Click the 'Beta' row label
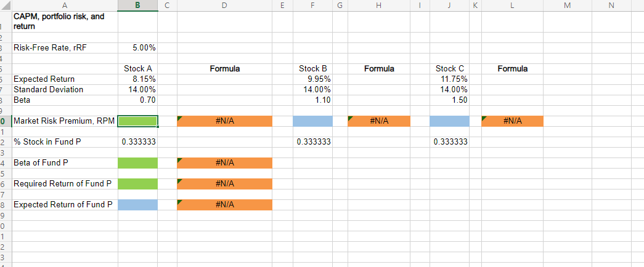This screenshot has width=644, height=267. (x=65, y=100)
